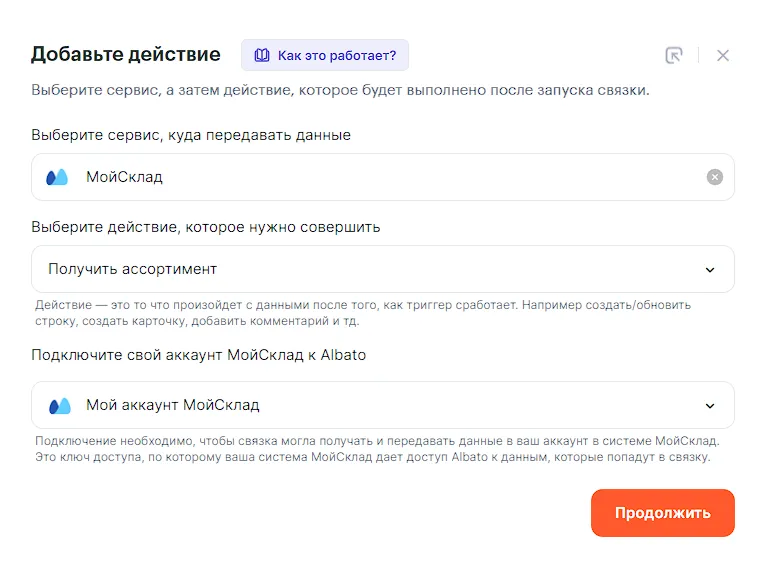Click the chevron in the action dropdown

710,269
